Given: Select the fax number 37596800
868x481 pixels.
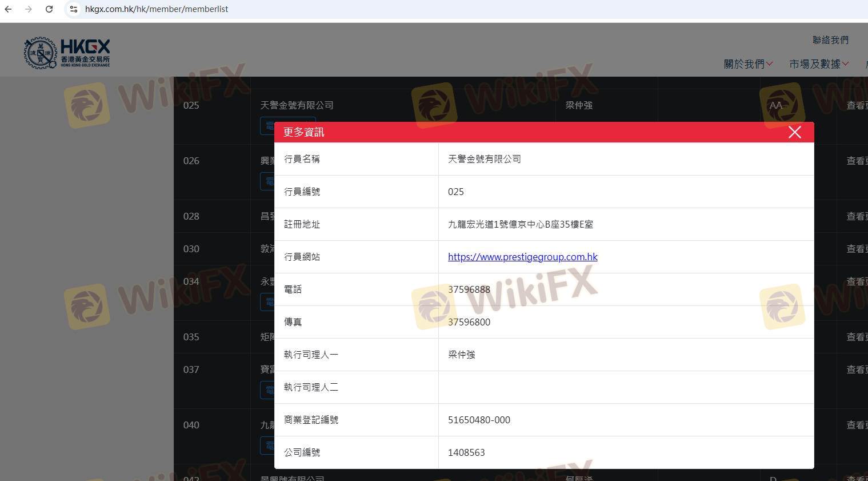Looking at the screenshot, I should 469,322.
